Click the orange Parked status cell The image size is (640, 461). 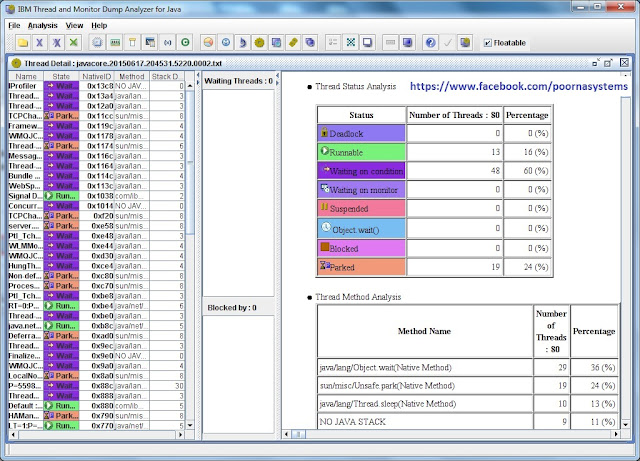(362, 267)
